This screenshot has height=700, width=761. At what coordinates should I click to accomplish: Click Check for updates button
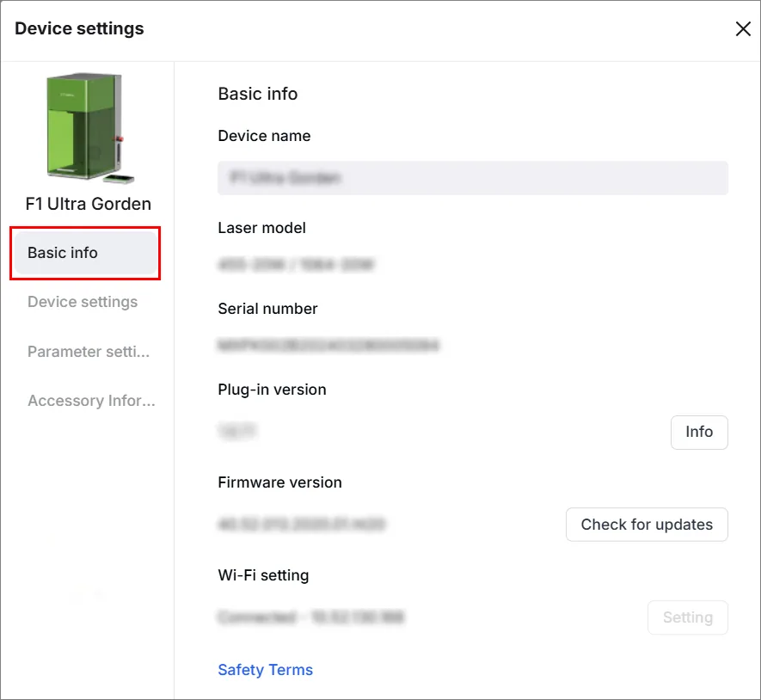tap(647, 525)
